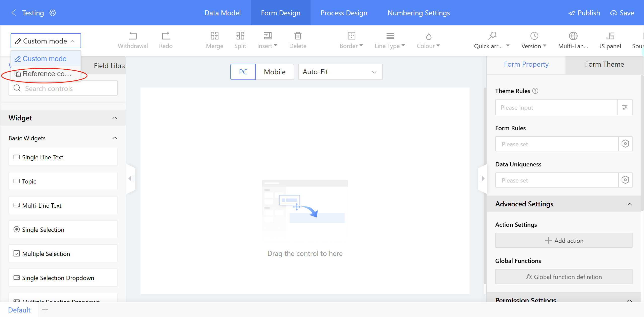
Task: Switch preview to Mobile view
Action: click(275, 72)
